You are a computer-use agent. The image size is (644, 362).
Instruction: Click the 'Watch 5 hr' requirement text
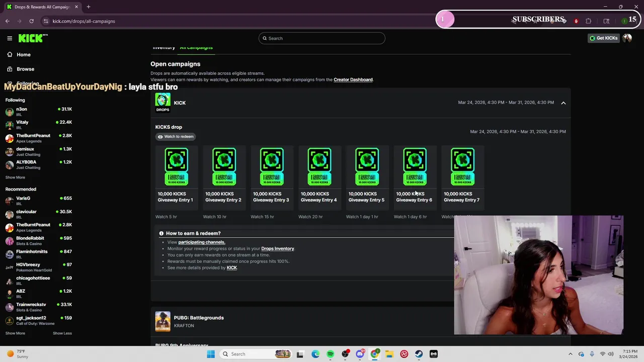coord(166,217)
